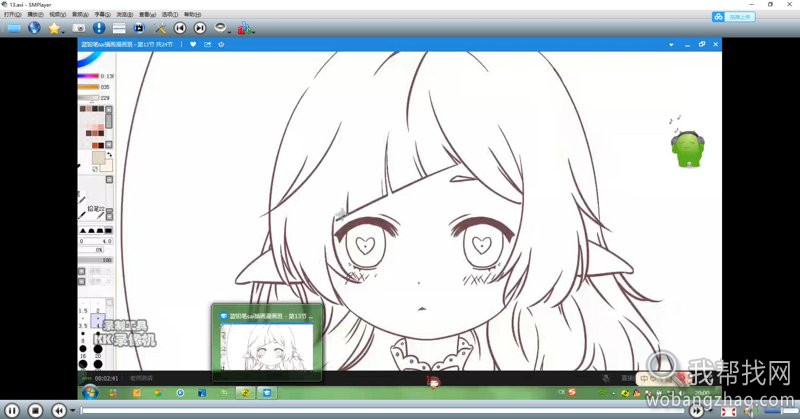
Task: Adjust the gray luminance slider
Action: pos(88,97)
